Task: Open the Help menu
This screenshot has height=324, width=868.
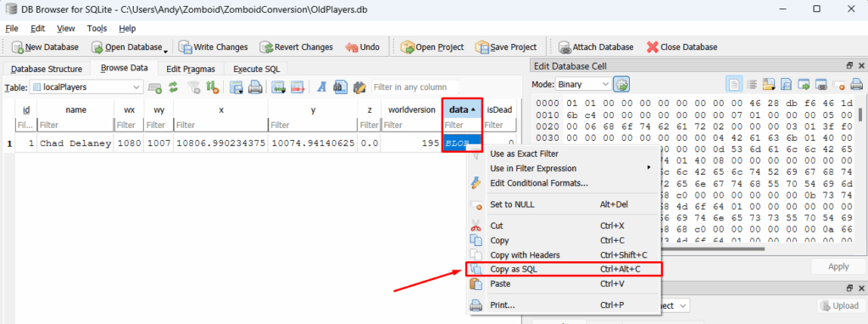Action: (x=127, y=28)
